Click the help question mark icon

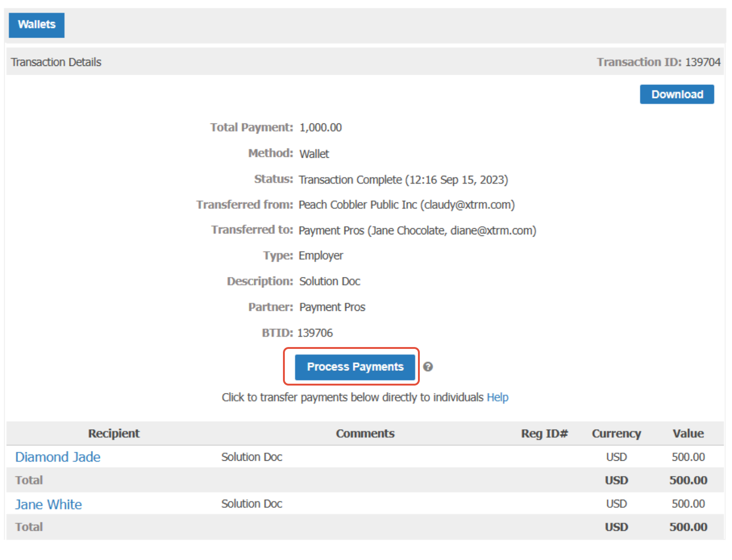(428, 367)
